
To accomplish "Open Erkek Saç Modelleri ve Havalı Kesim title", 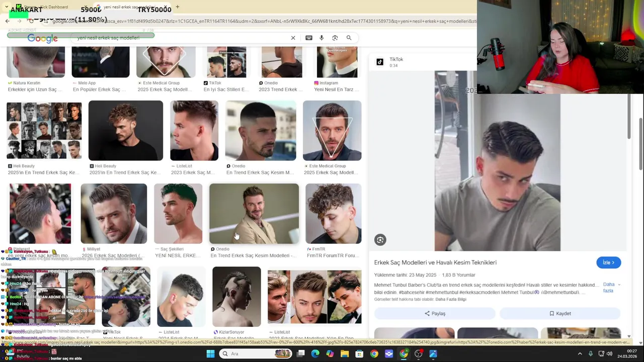I will 435,262.
